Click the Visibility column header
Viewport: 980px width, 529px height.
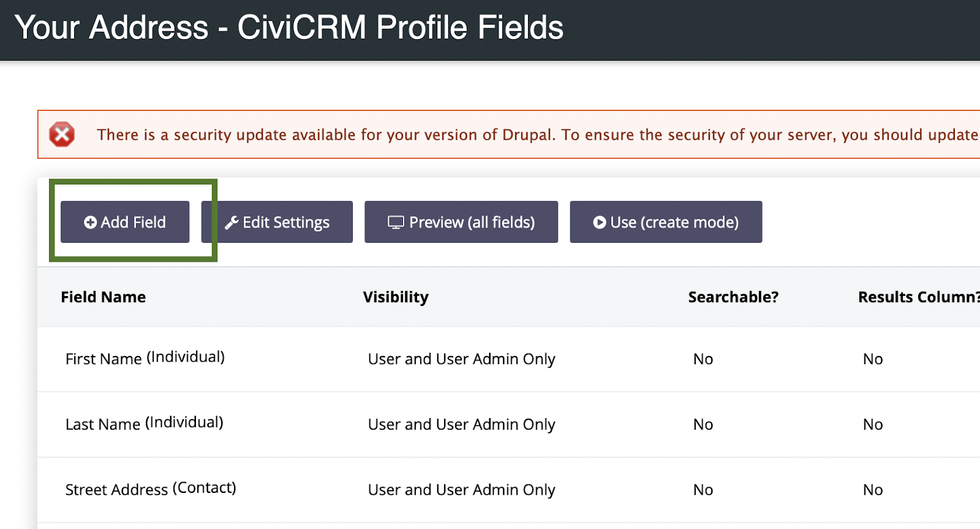click(396, 297)
